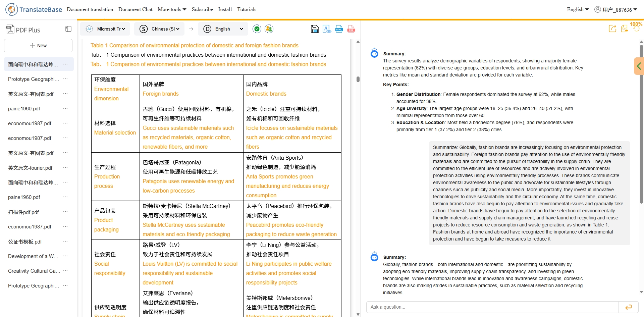Click the share chat icon
This screenshot has width=644, height=317.
[612, 29]
